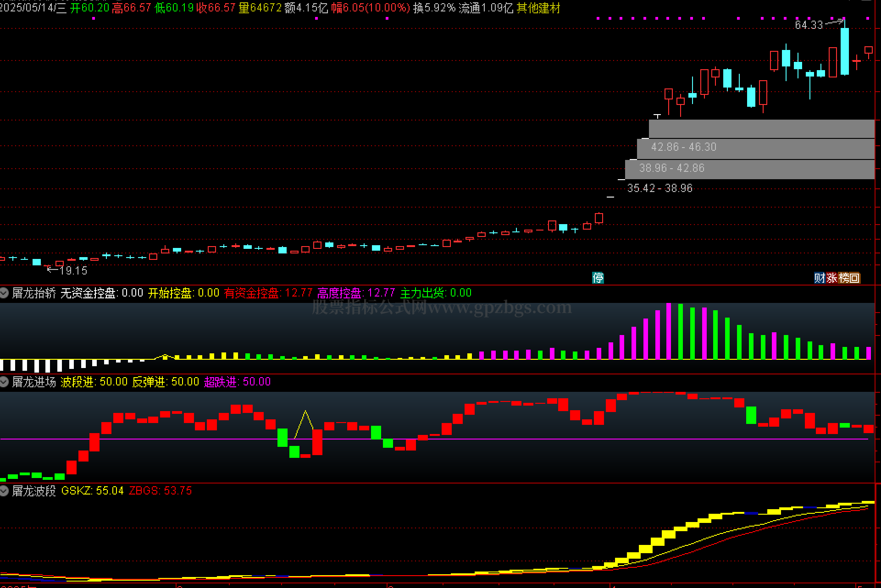
Task: Click the orange 榜 ranking icon
Action: click(844, 278)
